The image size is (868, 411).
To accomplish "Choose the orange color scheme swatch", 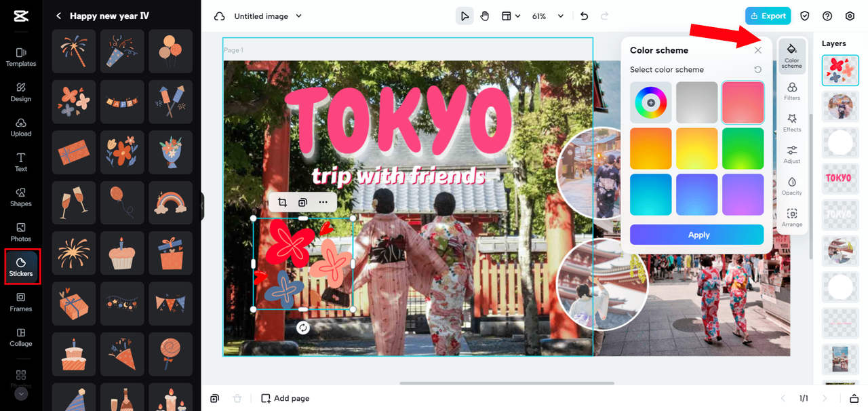I will tap(651, 149).
